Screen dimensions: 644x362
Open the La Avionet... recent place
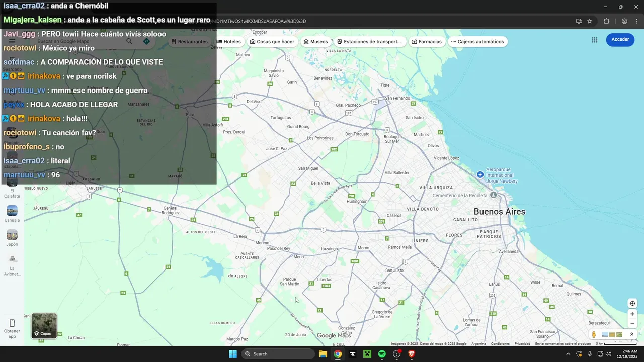click(x=12, y=265)
